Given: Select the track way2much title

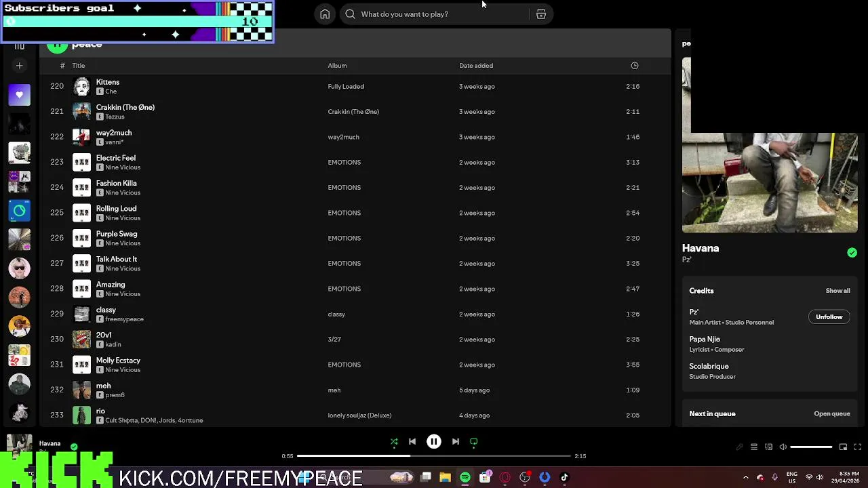Looking at the screenshot, I should [113, 133].
